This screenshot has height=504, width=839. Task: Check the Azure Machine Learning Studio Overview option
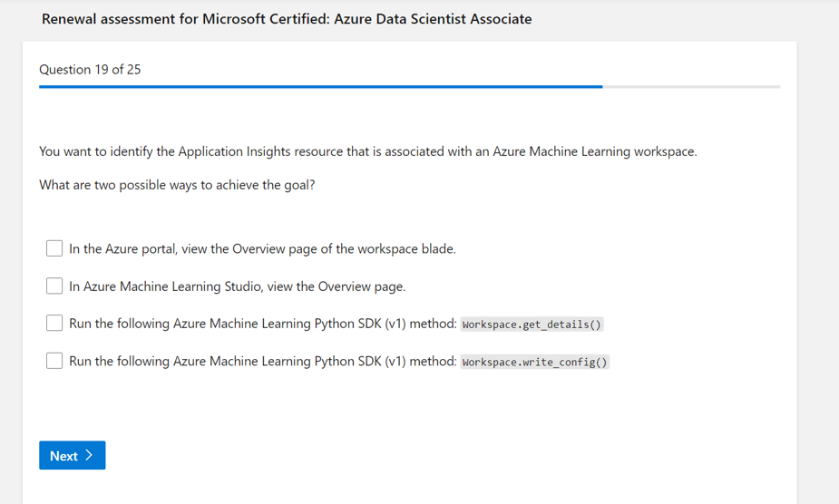(x=54, y=286)
